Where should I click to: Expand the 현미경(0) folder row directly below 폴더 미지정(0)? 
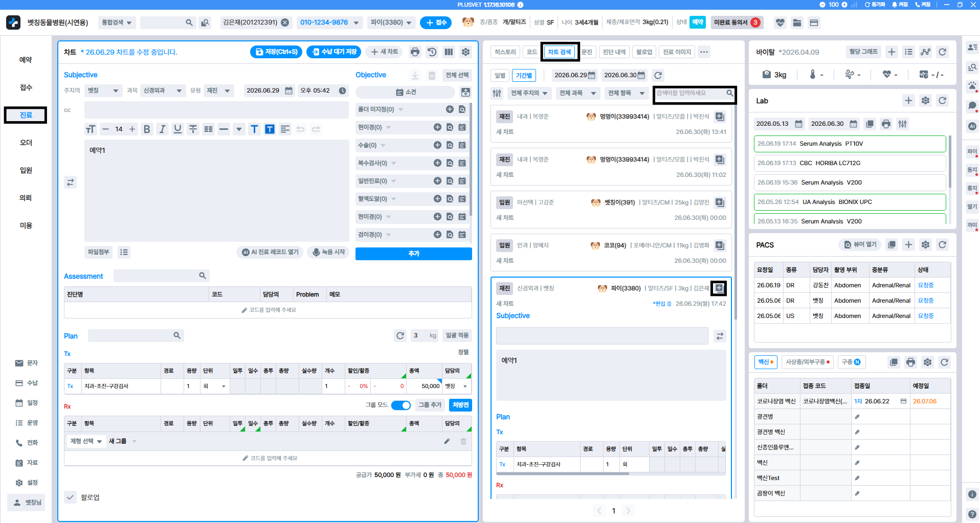[389, 127]
